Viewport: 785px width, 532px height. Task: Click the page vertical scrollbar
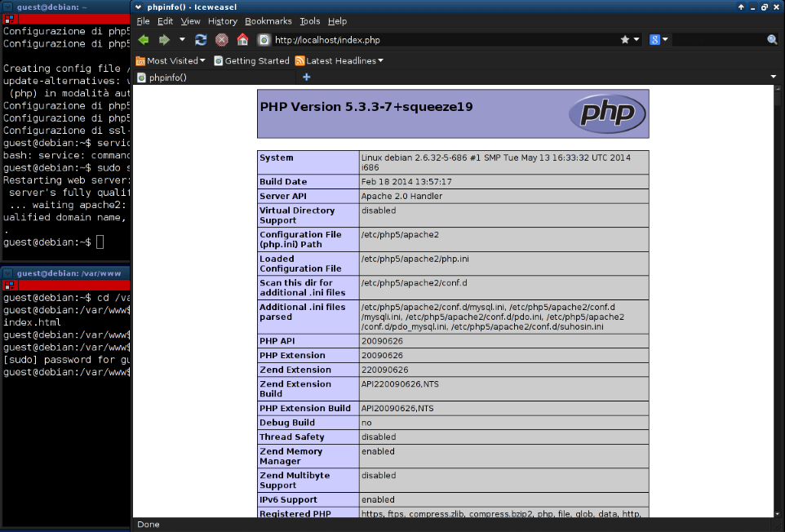(x=777, y=300)
